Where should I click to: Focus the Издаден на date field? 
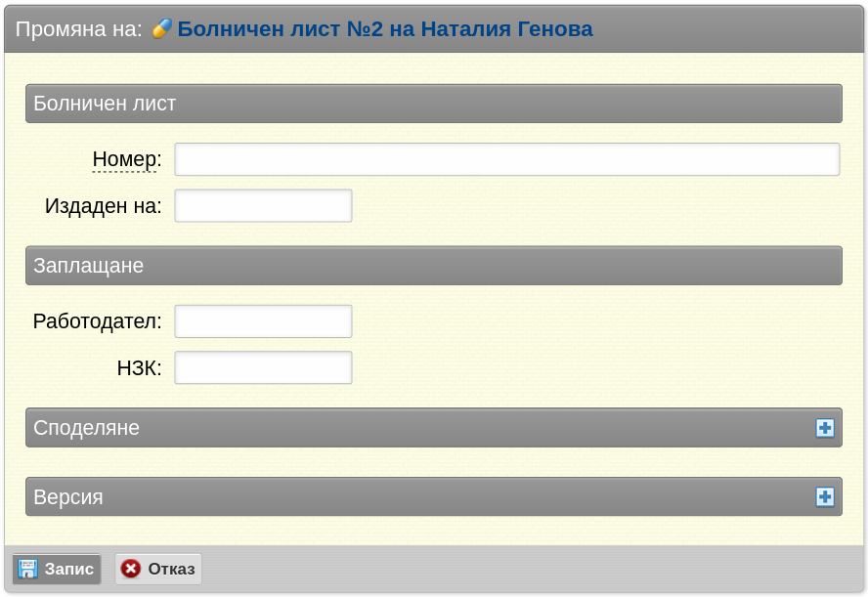tap(264, 206)
